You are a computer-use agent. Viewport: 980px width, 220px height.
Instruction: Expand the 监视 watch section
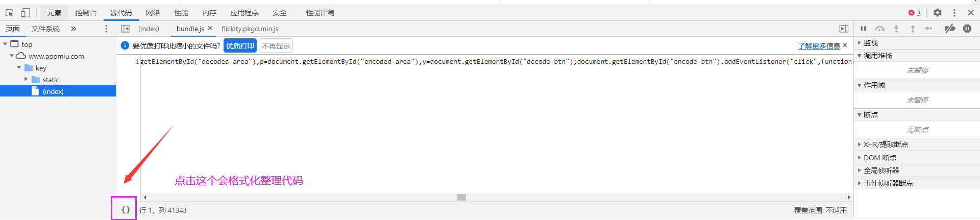860,43
